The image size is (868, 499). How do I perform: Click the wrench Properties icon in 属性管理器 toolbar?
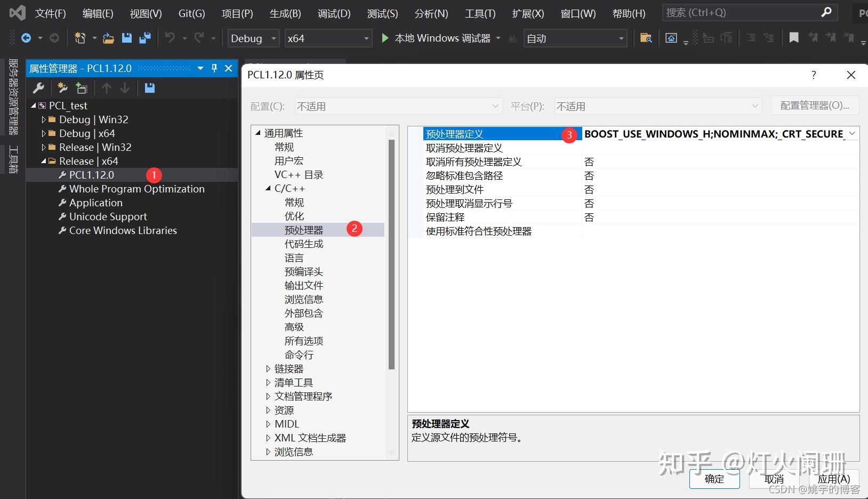click(x=38, y=88)
